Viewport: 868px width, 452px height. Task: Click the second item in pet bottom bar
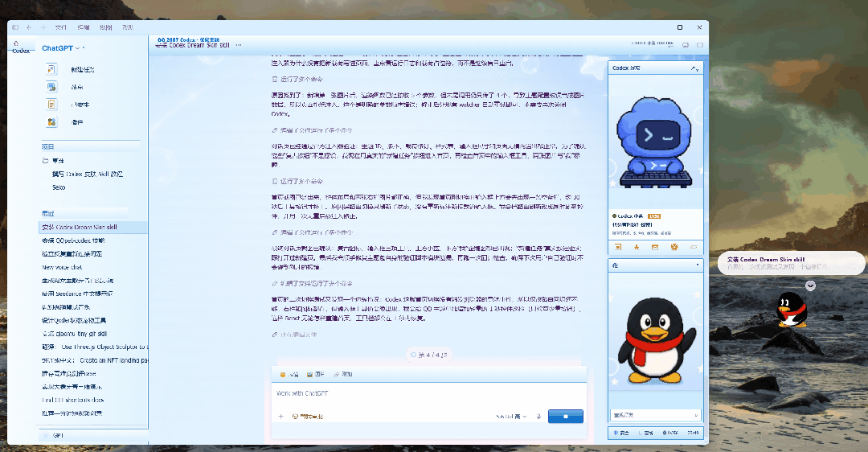click(x=645, y=434)
